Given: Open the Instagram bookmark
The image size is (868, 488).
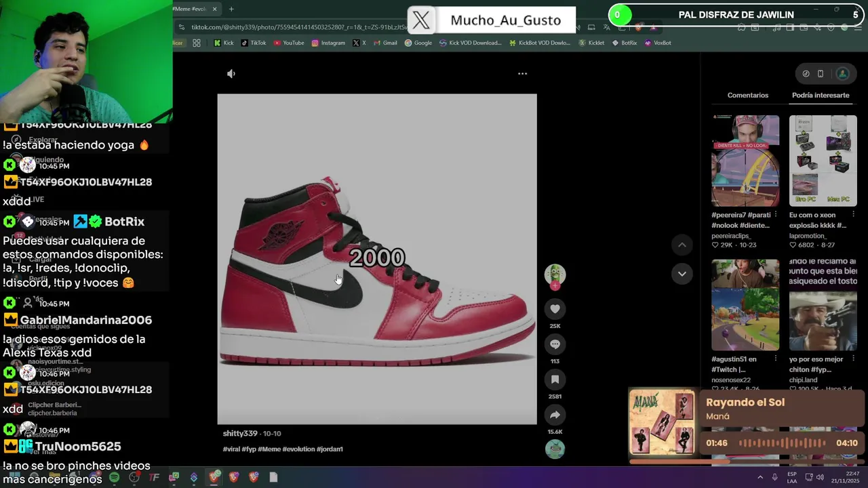Looking at the screenshot, I should click(328, 43).
